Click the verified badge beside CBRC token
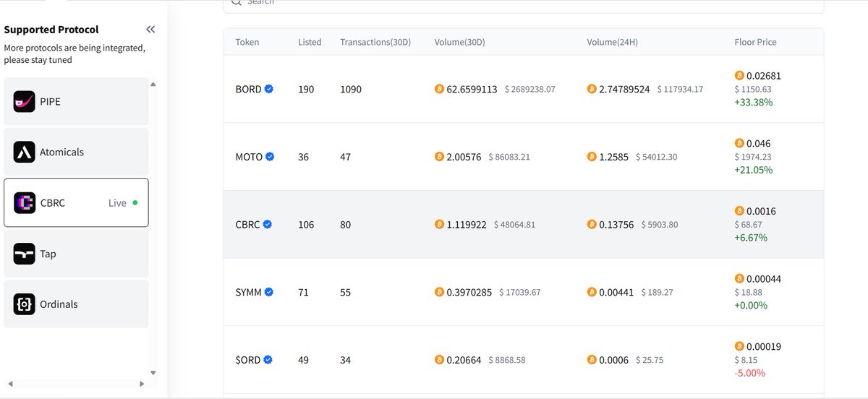This screenshot has width=868, height=399. coord(267,224)
